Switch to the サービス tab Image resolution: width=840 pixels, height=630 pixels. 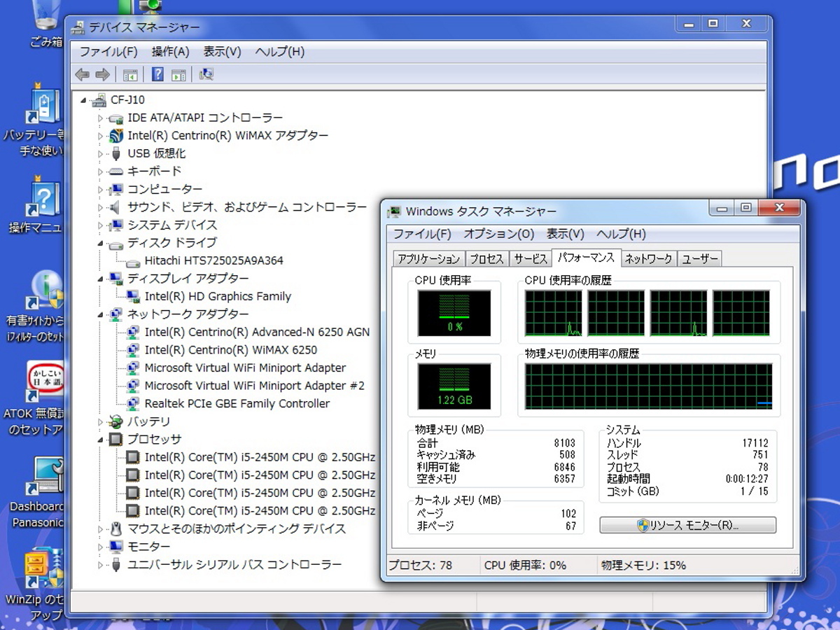[530, 259]
